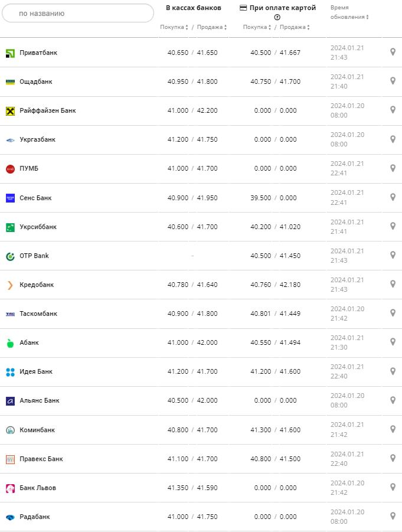Click the Абанк green apple logo
402x532 pixels.
[x=10, y=342]
